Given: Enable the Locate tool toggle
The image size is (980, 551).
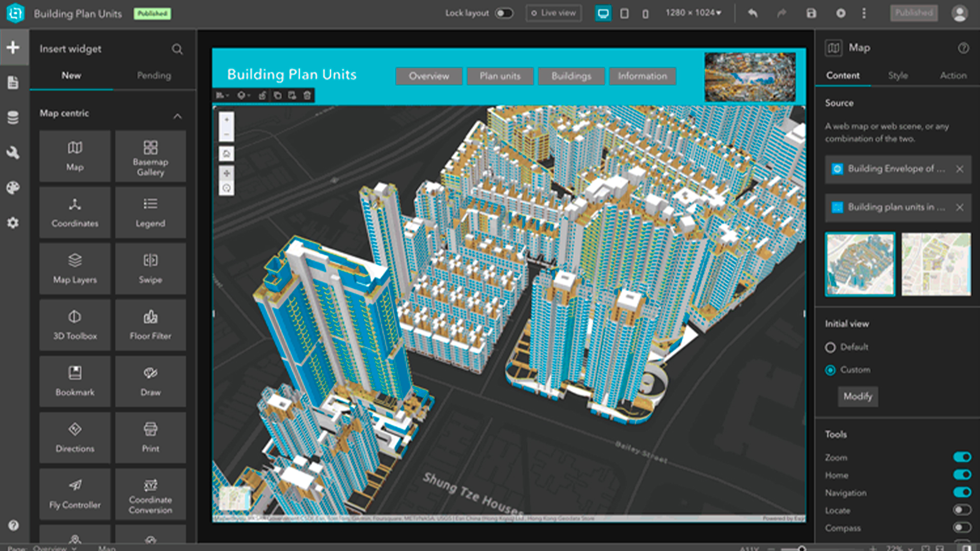Looking at the screenshot, I should point(962,510).
